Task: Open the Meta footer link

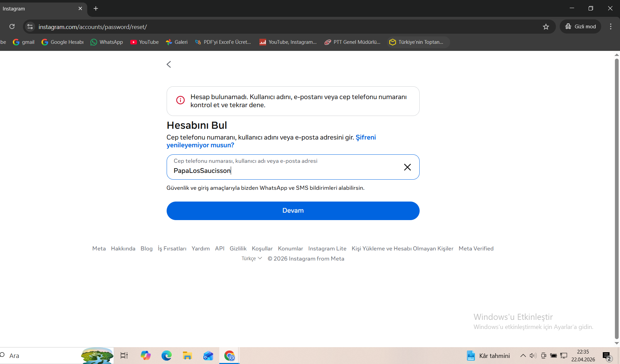Action: (x=99, y=248)
